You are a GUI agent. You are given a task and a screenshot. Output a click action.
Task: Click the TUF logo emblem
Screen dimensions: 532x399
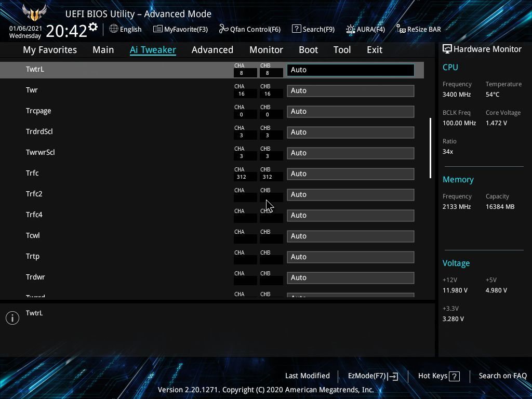point(34,12)
